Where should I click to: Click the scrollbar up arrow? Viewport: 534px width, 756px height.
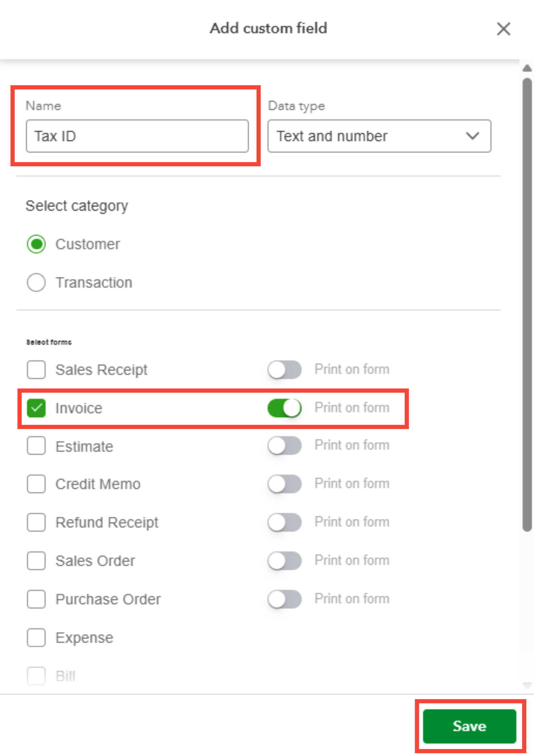pyautogui.click(x=527, y=68)
